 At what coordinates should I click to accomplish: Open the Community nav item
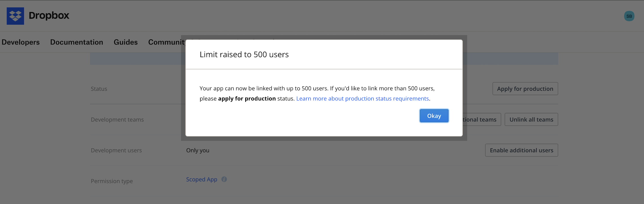click(x=167, y=42)
